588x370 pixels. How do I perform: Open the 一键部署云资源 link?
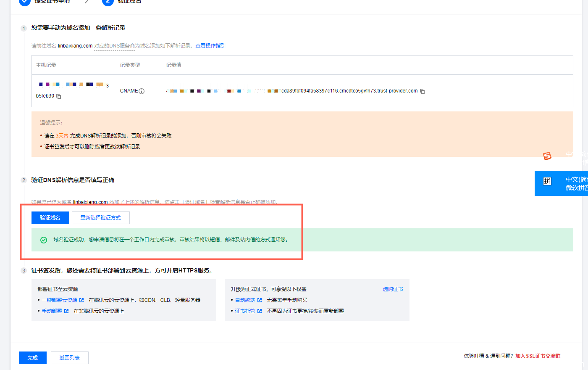click(x=60, y=300)
